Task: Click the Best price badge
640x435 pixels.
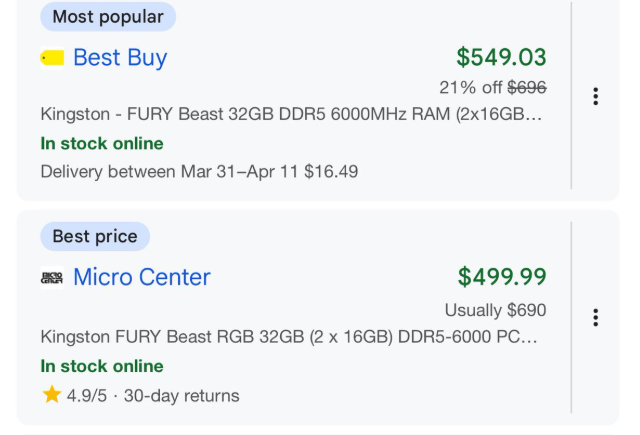Action: point(95,237)
